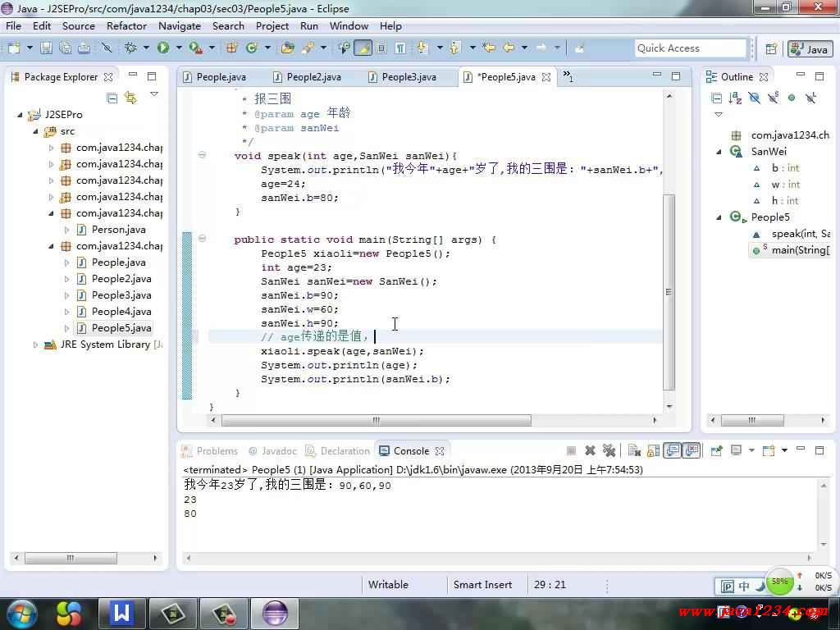Toggle Sort alphabetically in Outline
840x630 pixels.
pyautogui.click(x=736, y=98)
